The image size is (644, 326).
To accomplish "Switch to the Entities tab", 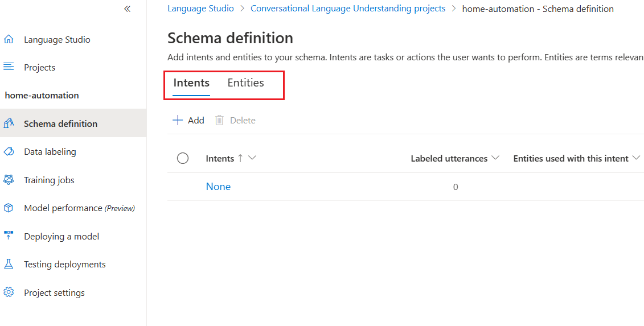I will coord(245,83).
